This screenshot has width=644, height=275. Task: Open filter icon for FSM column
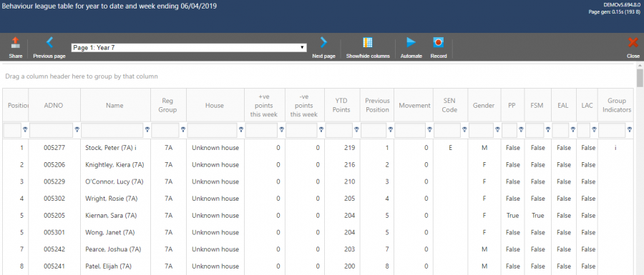point(548,129)
